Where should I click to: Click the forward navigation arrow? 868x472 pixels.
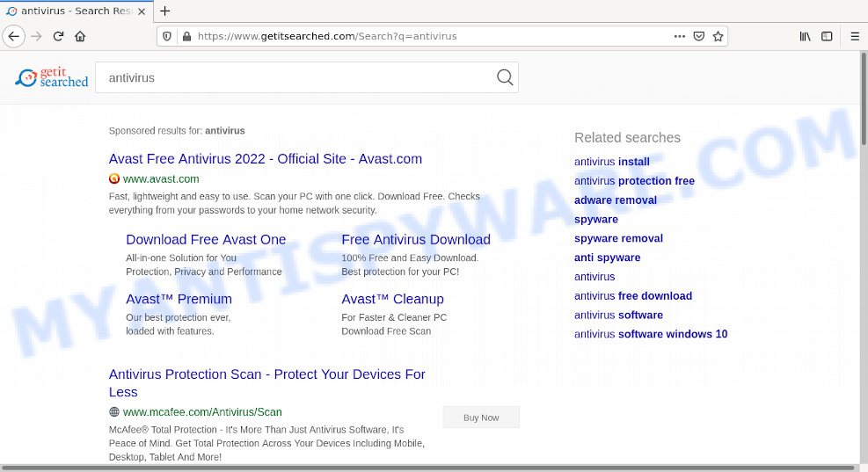pos(37,37)
